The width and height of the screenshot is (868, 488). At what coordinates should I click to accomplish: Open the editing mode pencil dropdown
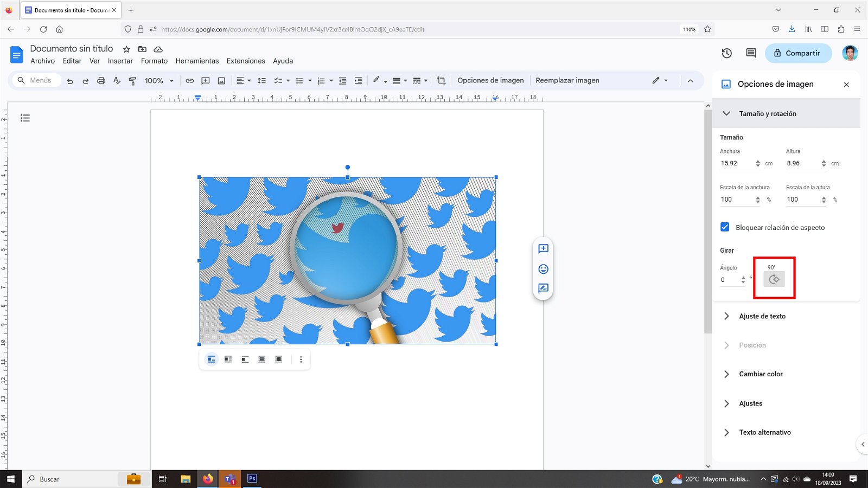[x=660, y=80]
